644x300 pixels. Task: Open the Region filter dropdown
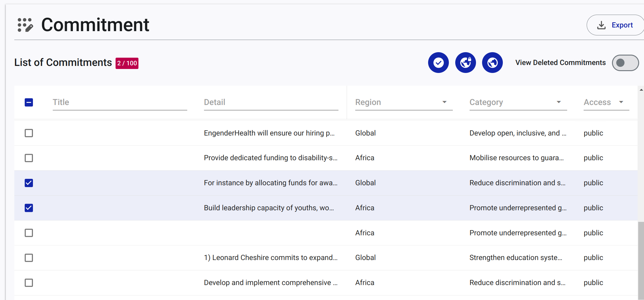(x=404, y=102)
